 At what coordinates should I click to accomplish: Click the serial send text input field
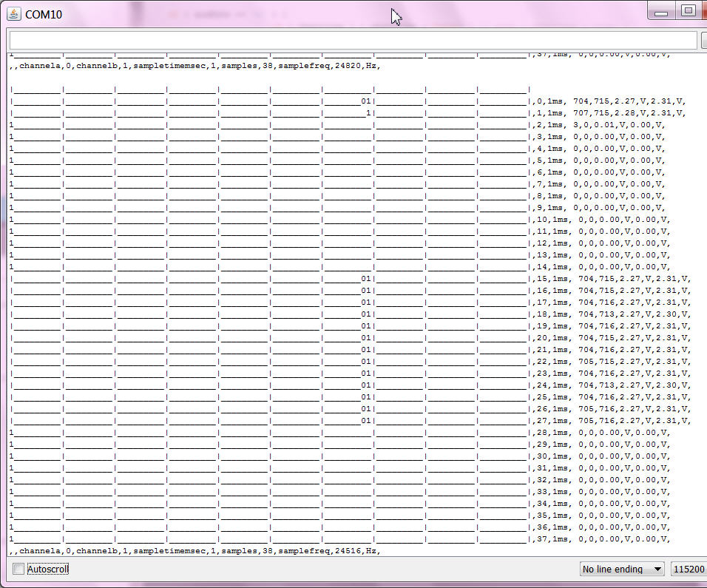353,40
